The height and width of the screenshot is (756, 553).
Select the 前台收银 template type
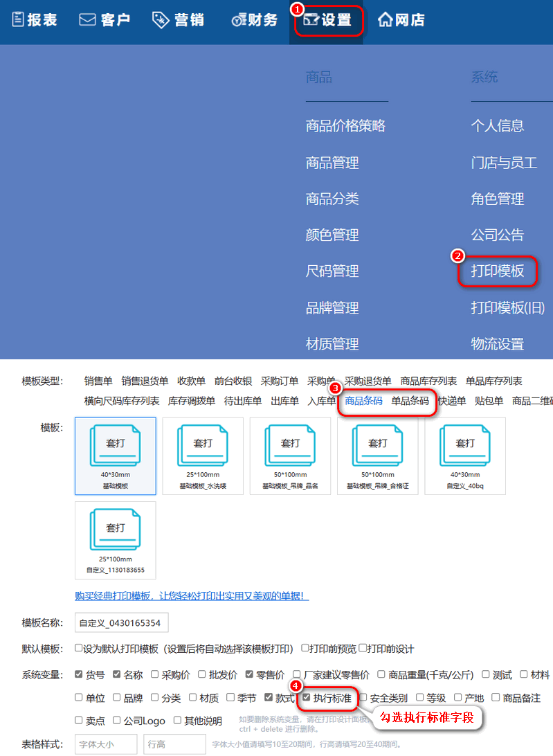[233, 381]
